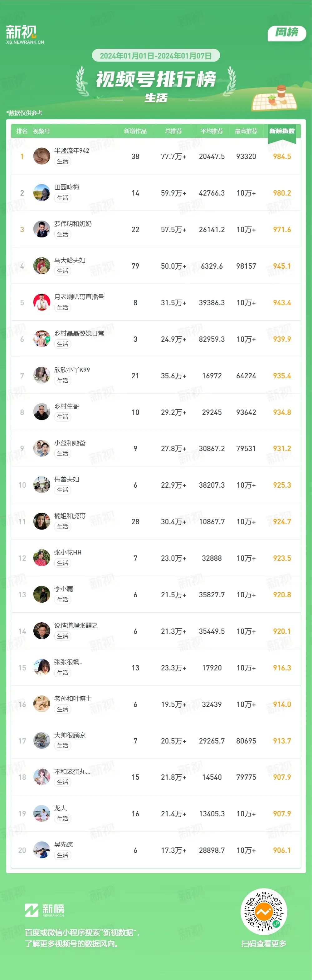
Task: Open the avatar of 半盏流年942
Action: click(42, 156)
